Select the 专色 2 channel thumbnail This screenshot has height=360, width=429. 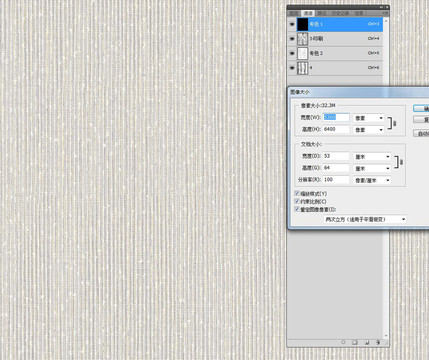(x=302, y=53)
